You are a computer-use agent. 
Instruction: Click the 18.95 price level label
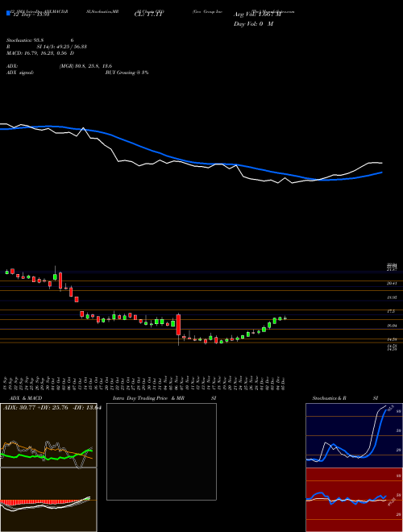[392, 297]
